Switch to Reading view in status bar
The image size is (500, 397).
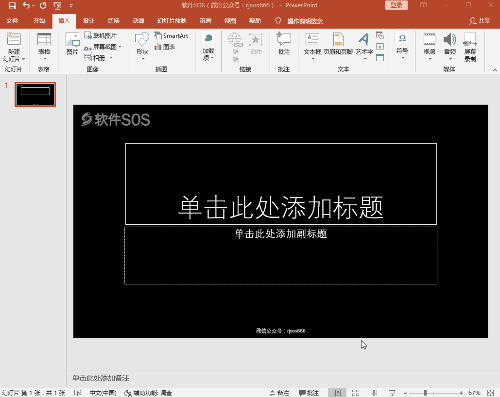(x=374, y=393)
